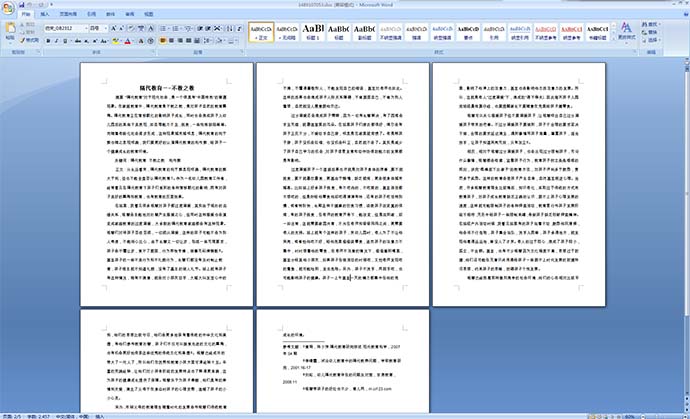690x419 pixels.
Task: Show paragraph marks with the pilcrow icon
Action: pos(239,28)
